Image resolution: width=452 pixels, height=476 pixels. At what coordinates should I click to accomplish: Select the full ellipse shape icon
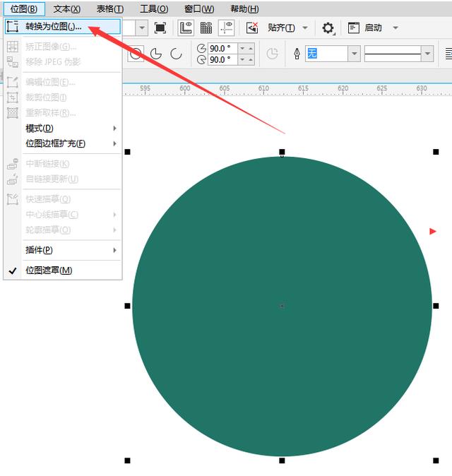[136, 54]
